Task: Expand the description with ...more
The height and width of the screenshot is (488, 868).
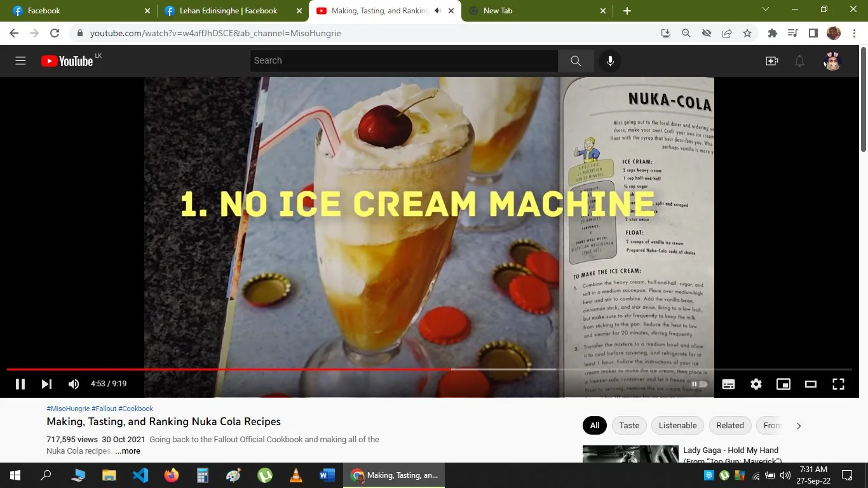Action: 128,451
